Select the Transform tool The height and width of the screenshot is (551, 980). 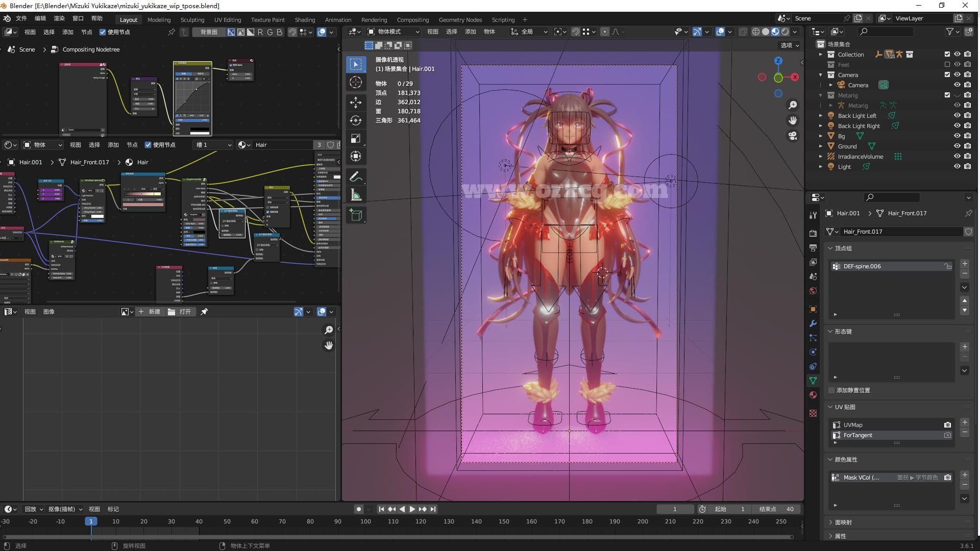[x=356, y=156]
